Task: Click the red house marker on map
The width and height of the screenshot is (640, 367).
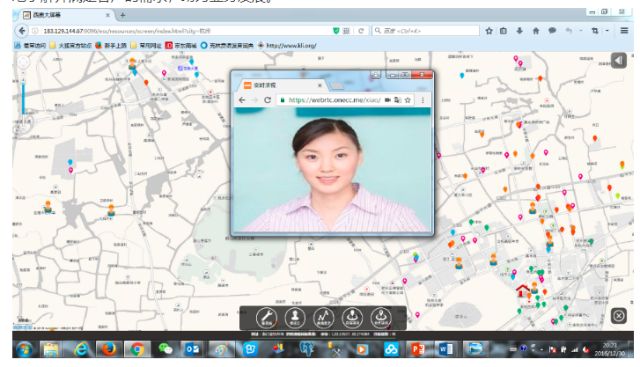Action: coord(522,290)
